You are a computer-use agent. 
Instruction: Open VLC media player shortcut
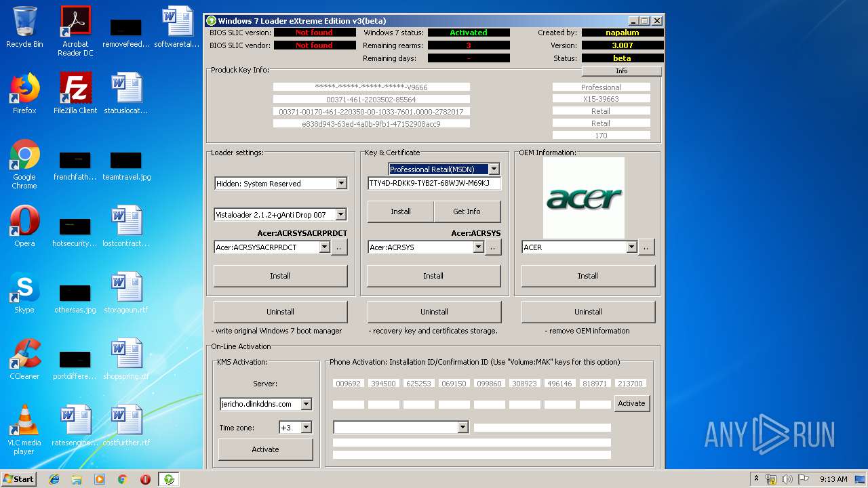(24, 430)
